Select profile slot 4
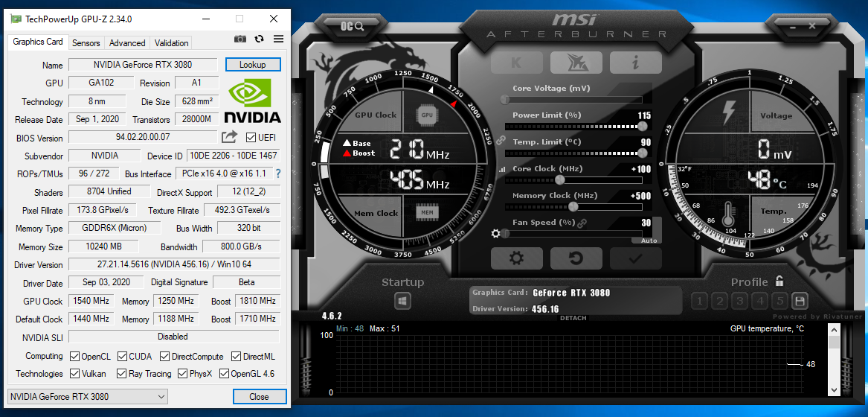Image resolution: width=868 pixels, height=417 pixels. pyautogui.click(x=759, y=301)
